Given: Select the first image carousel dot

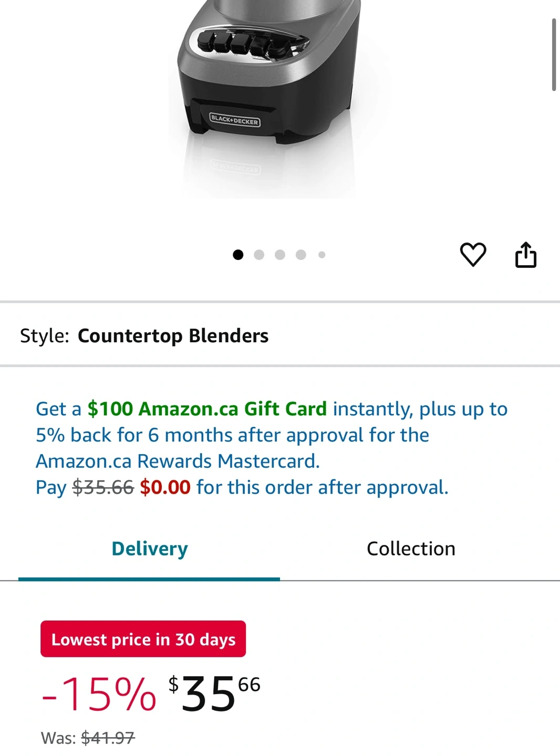Looking at the screenshot, I should click(x=238, y=255).
